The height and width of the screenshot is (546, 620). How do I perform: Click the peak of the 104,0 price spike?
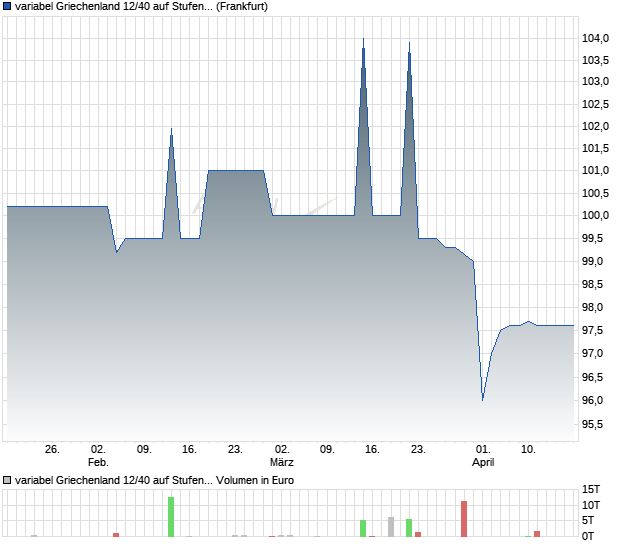363,39
